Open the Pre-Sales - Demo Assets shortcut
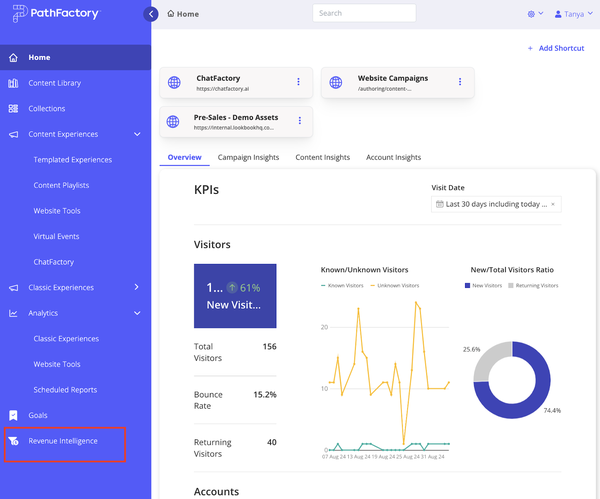Image resolution: width=600 pixels, height=499 pixels. click(236, 122)
